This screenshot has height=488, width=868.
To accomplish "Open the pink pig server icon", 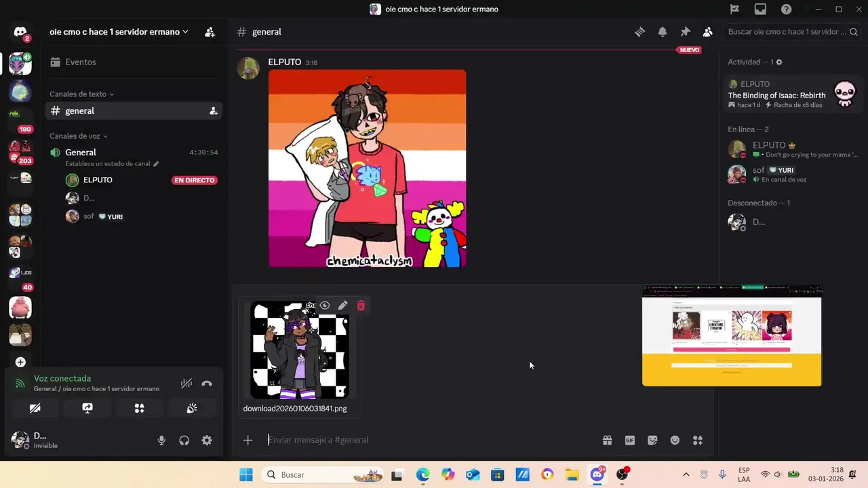I will 20,308.
